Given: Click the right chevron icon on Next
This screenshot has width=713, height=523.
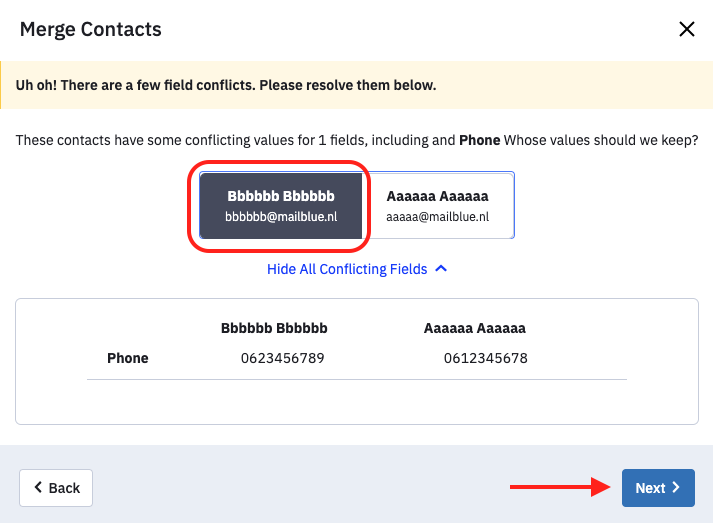Looking at the screenshot, I should point(676,488).
